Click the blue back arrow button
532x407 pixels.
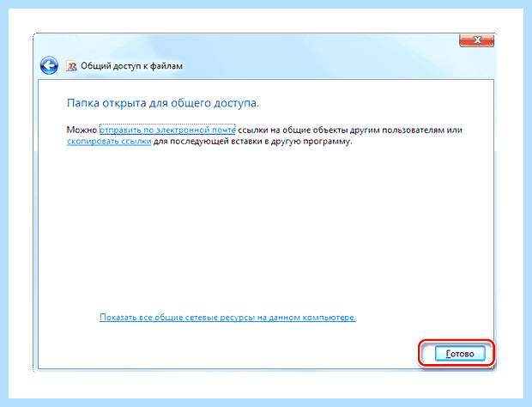click(x=49, y=65)
